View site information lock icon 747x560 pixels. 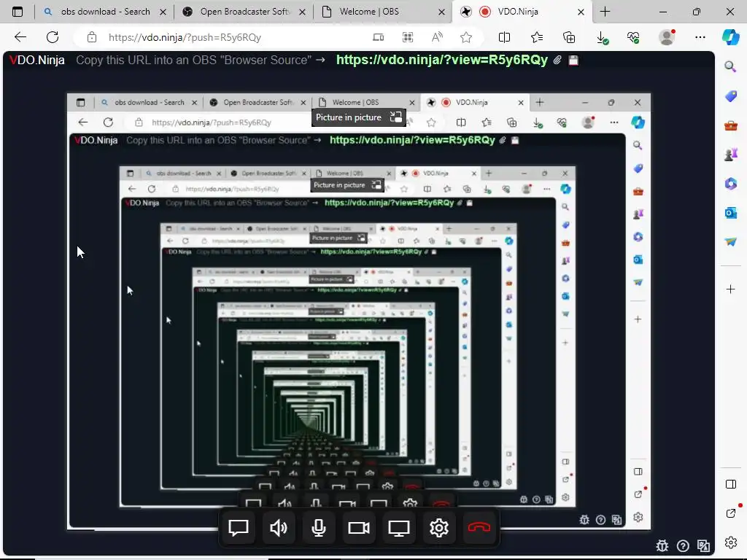(92, 37)
